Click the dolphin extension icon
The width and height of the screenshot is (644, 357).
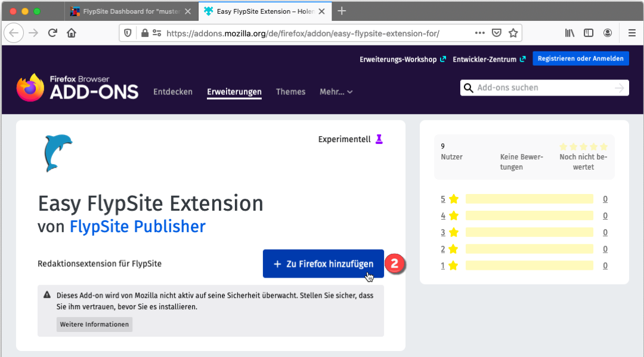(58, 153)
